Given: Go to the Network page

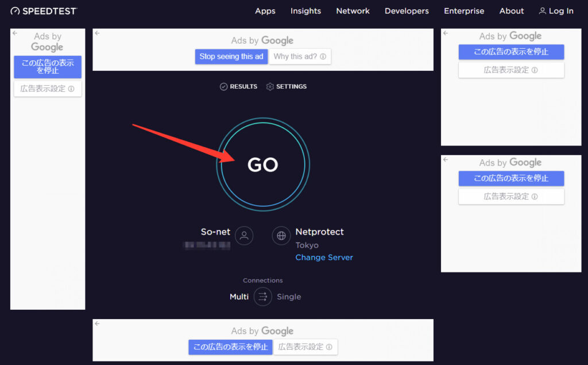Looking at the screenshot, I should pyautogui.click(x=353, y=11).
